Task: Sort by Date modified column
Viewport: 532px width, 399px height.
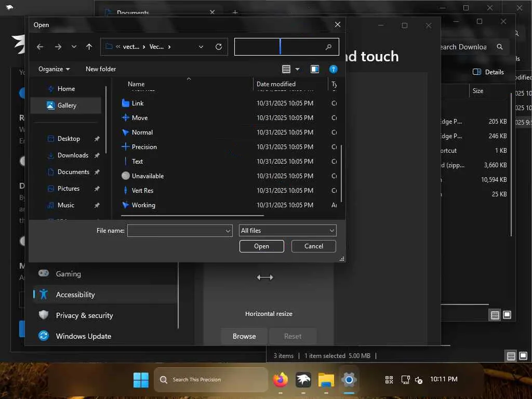Action: (x=276, y=84)
